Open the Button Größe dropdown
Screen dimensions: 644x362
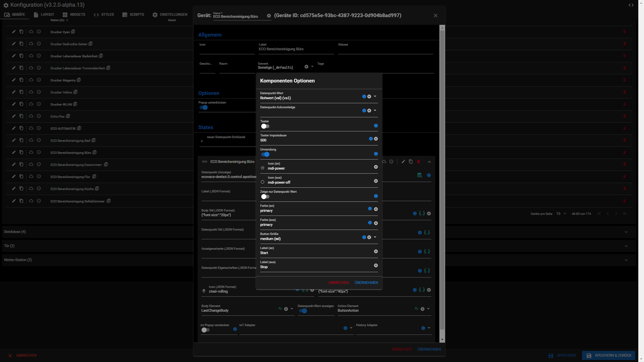pos(375,237)
